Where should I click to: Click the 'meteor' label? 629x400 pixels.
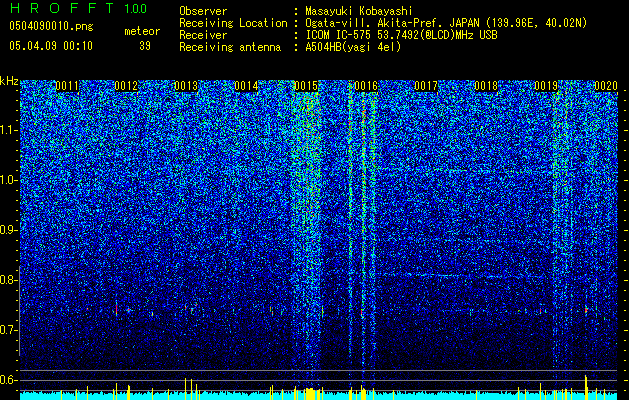[142, 31]
